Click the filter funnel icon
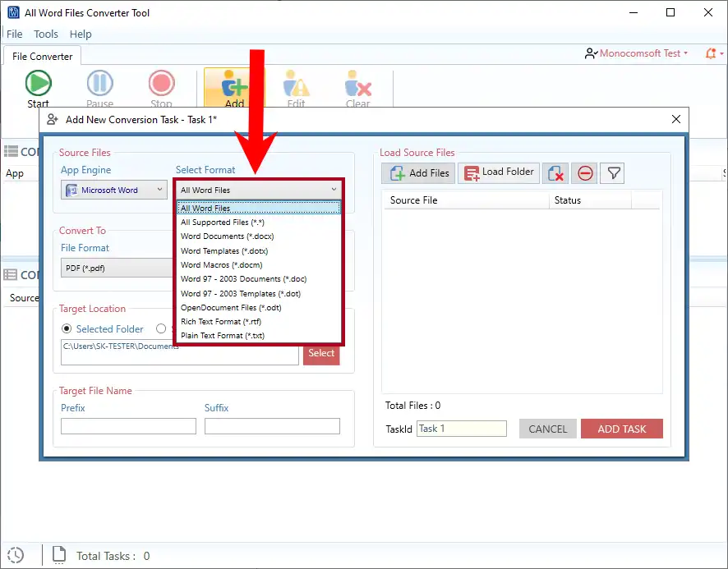Screen dimensions: 728x569 point(613,173)
